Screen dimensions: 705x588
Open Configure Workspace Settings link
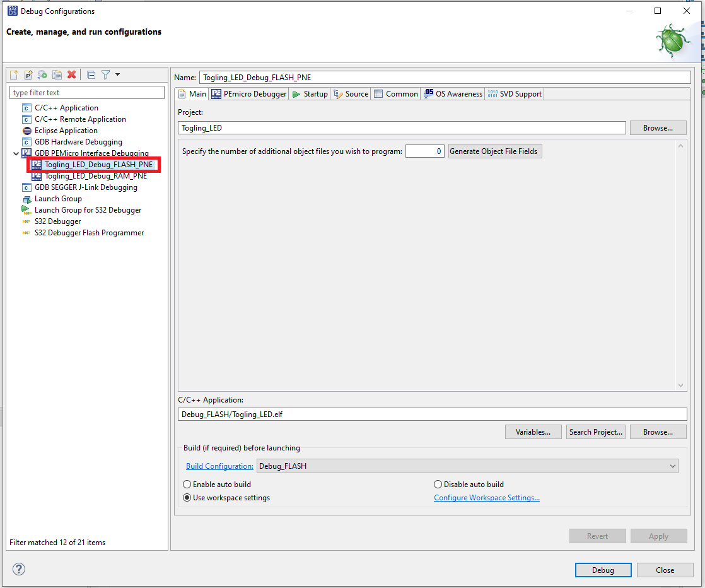[x=486, y=498]
